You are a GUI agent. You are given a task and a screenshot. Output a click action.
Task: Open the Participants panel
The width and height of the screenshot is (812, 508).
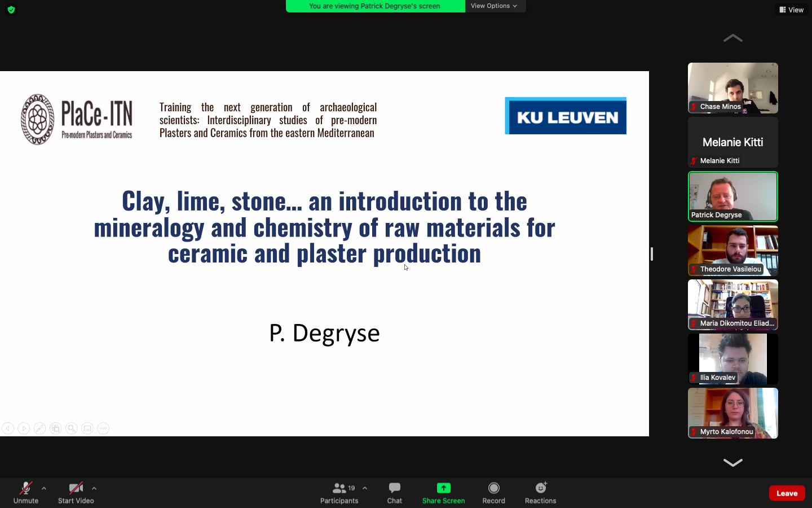pyautogui.click(x=339, y=493)
